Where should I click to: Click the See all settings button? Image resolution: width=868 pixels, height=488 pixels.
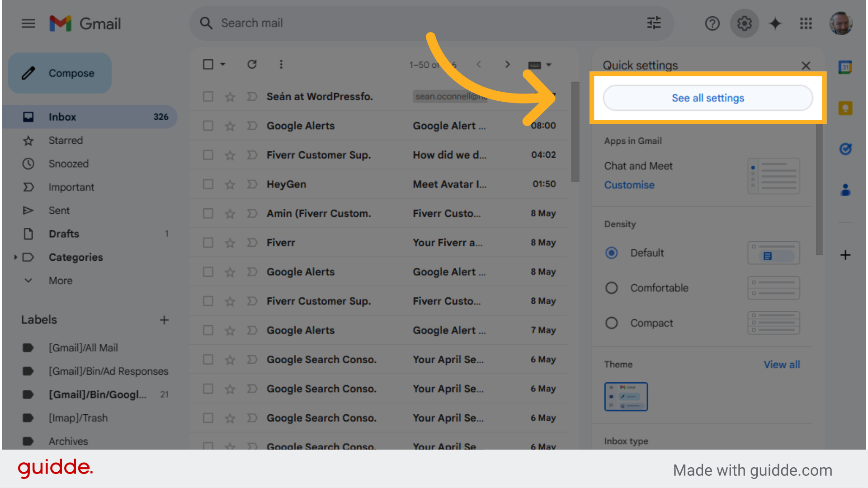coord(708,98)
